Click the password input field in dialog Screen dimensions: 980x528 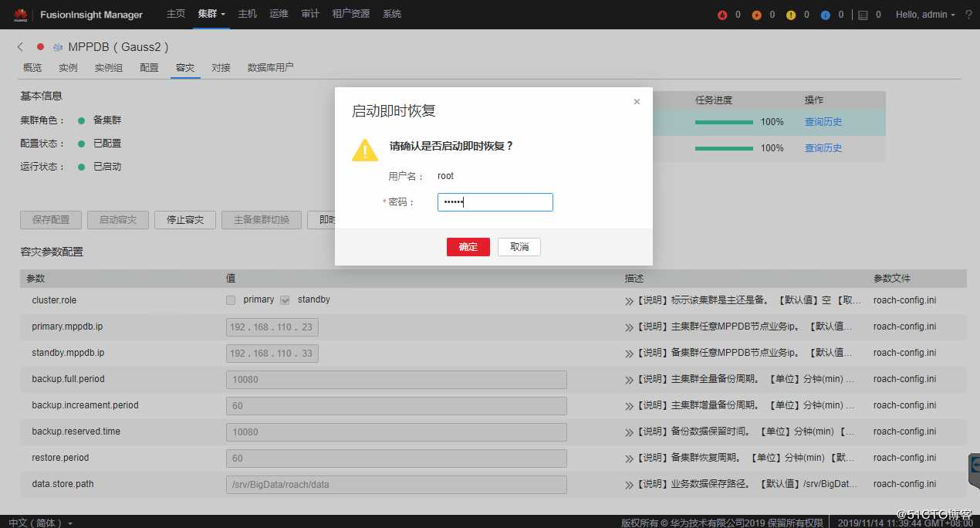[495, 201]
